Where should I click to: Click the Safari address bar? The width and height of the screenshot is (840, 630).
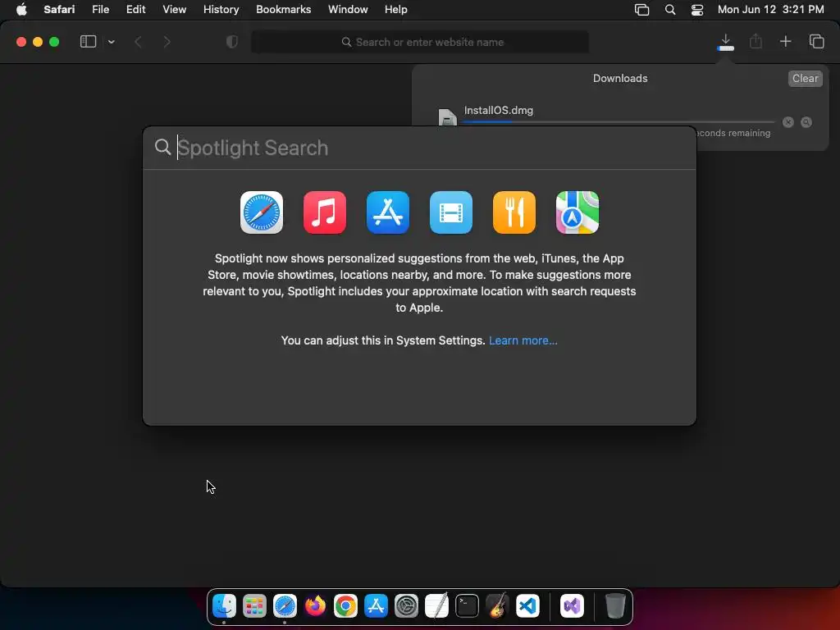coord(420,42)
